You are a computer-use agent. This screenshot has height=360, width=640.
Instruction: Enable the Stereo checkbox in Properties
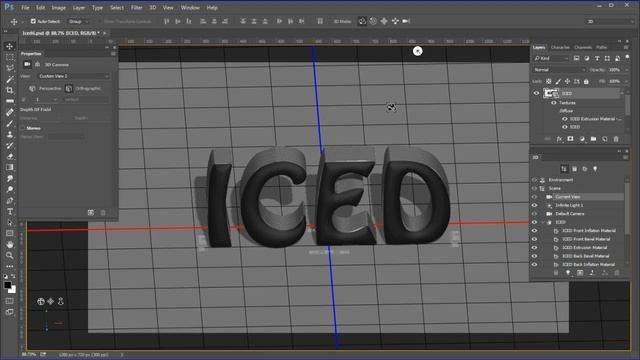click(23, 128)
